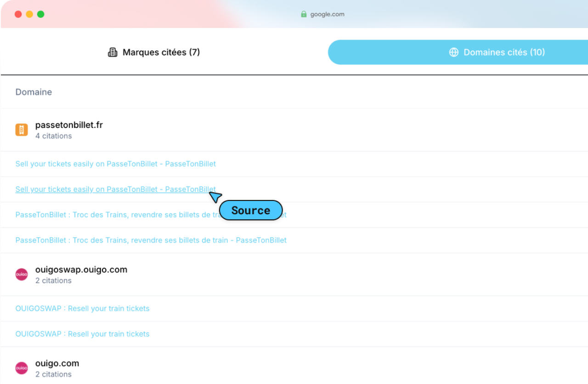Click the ouigo.com pink logo icon
Screen dimensions: 588x384
point(22,368)
